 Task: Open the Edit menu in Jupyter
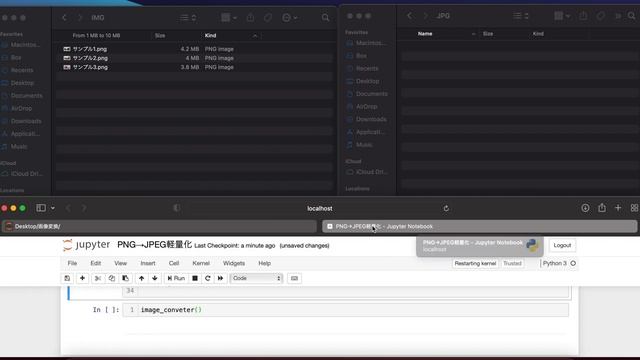[96, 263]
